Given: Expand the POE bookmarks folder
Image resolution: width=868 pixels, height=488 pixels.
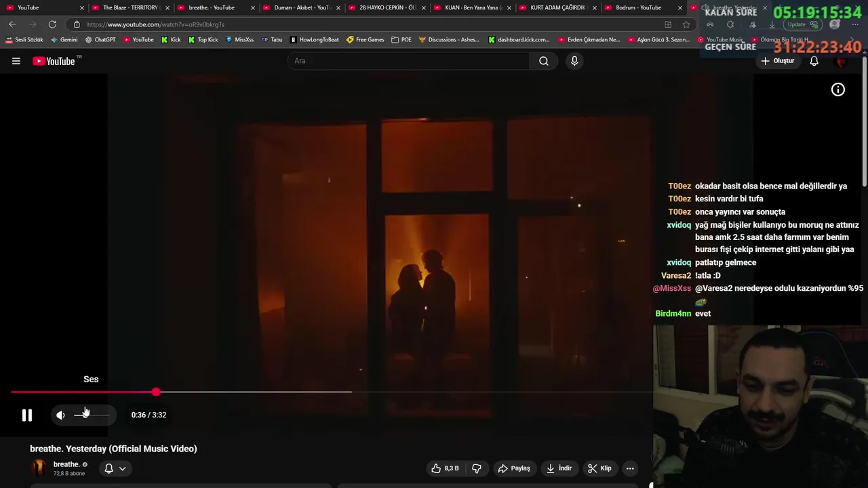Looking at the screenshot, I should point(401,39).
